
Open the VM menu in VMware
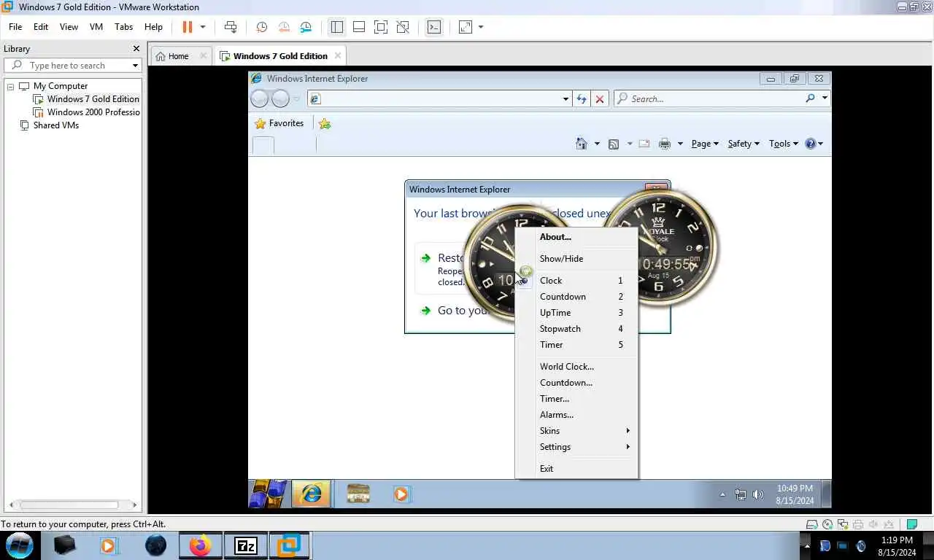tap(96, 27)
